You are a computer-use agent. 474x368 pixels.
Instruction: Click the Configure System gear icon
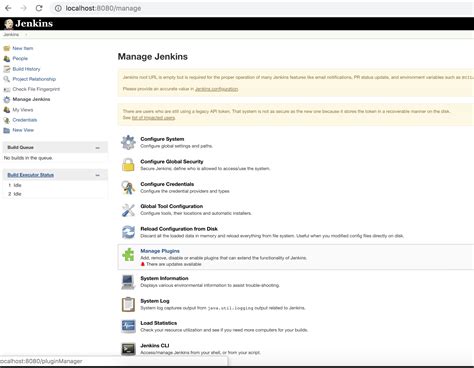(x=128, y=142)
